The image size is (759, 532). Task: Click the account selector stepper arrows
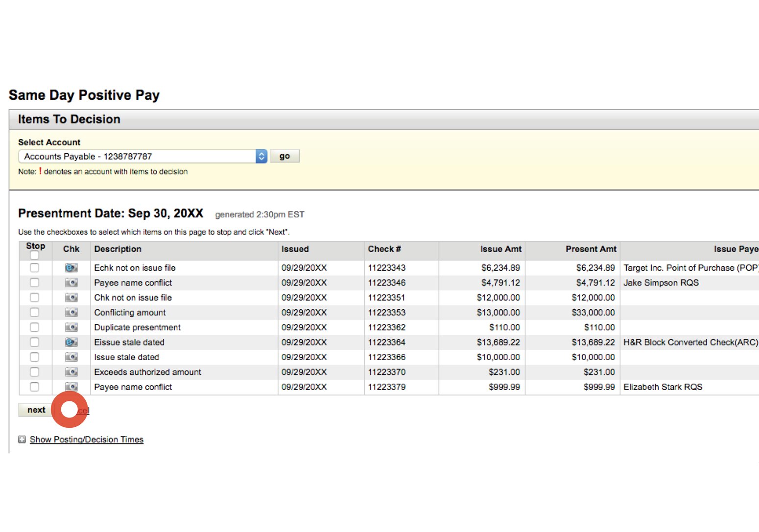(261, 156)
